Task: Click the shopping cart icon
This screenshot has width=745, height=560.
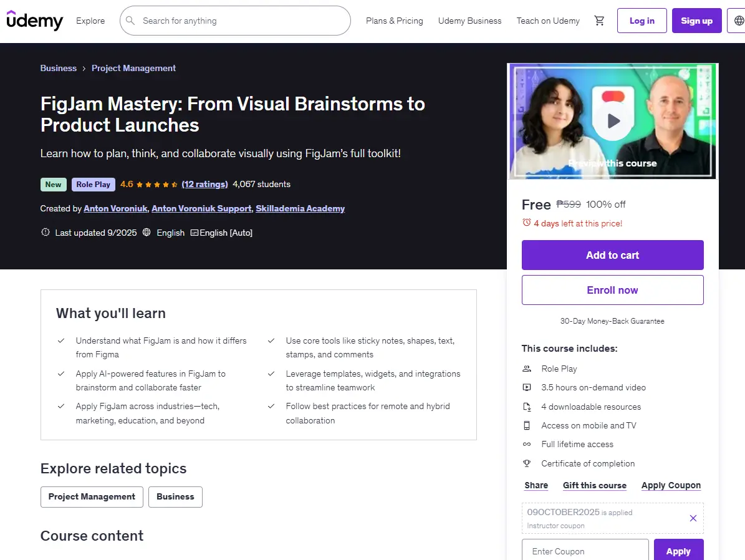Action: (599, 21)
